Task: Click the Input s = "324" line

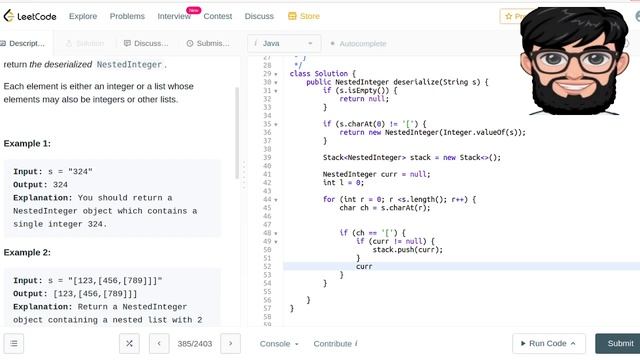Action: pyautogui.click(x=53, y=172)
